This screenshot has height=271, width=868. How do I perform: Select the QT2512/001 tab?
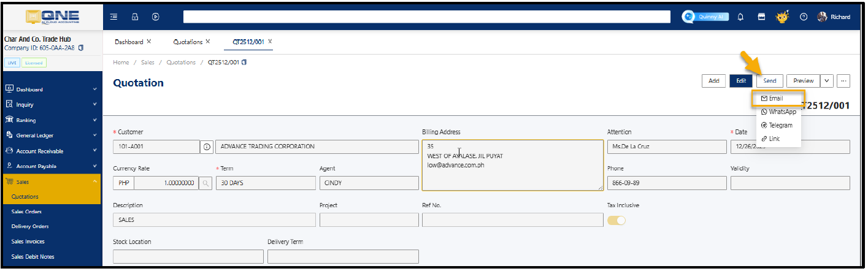point(248,42)
